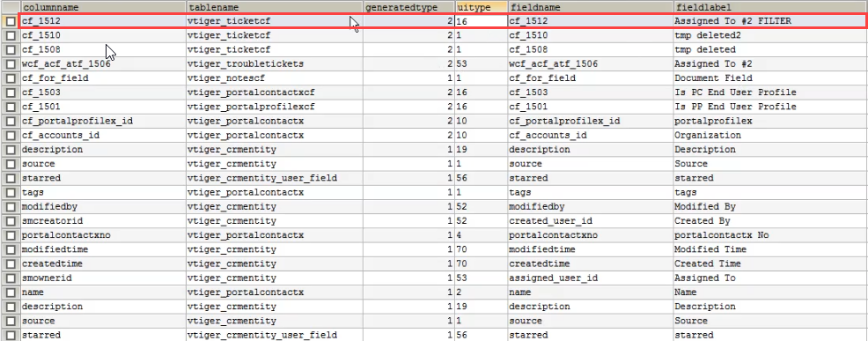Edit the uitype cell showing 16 in cf_1512 row

(x=481, y=21)
